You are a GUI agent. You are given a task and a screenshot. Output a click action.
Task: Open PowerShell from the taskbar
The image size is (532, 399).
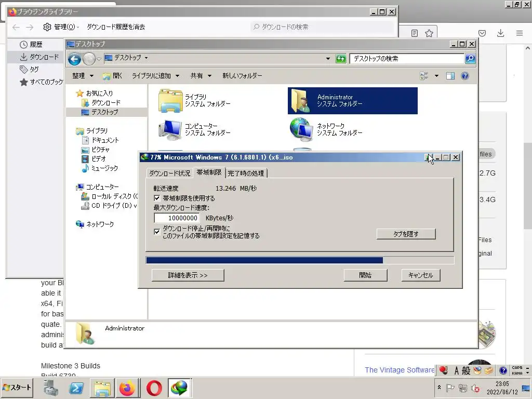pyautogui.click(x=76, y=388)
